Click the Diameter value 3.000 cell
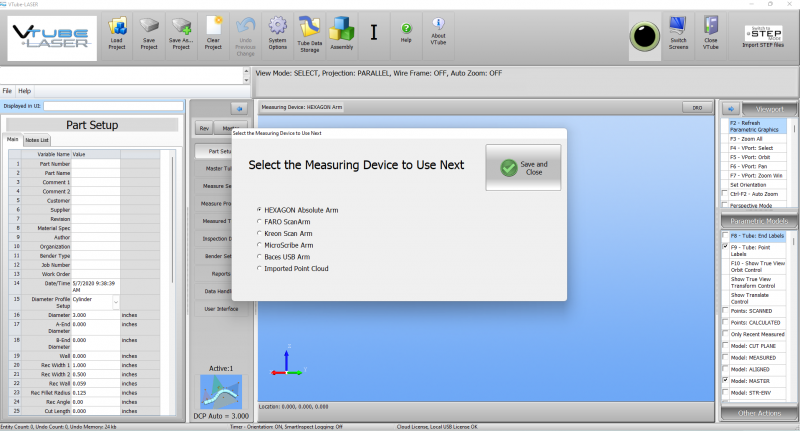Image resolution: width=800 pixels, height=431 pixels. point(95,315)
